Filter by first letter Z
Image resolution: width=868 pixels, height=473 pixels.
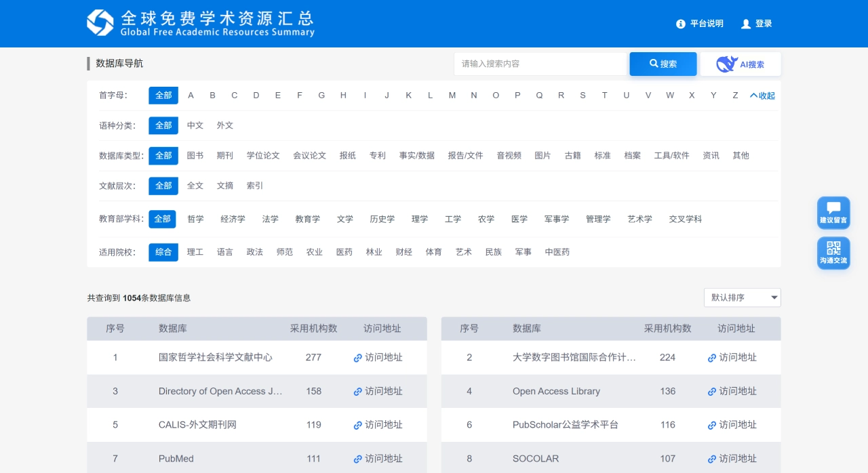[735, 96]
